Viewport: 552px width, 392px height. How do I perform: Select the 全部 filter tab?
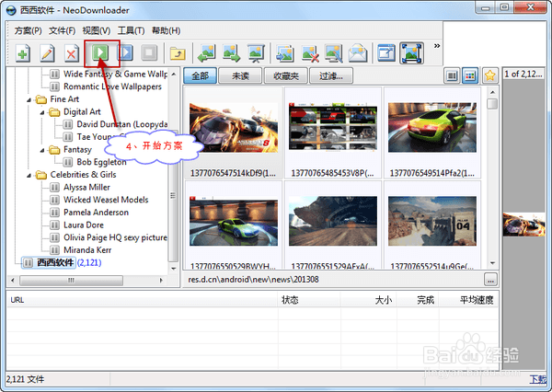[200, 75]
